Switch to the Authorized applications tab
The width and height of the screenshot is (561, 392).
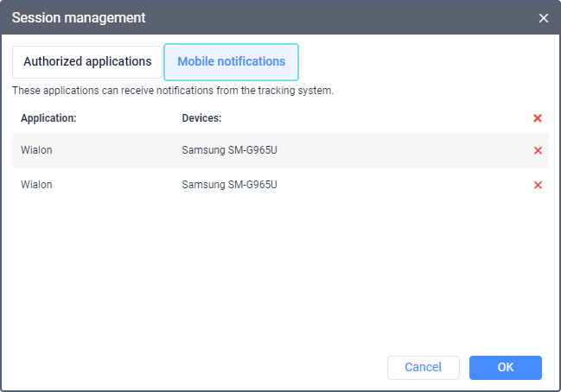87,62
